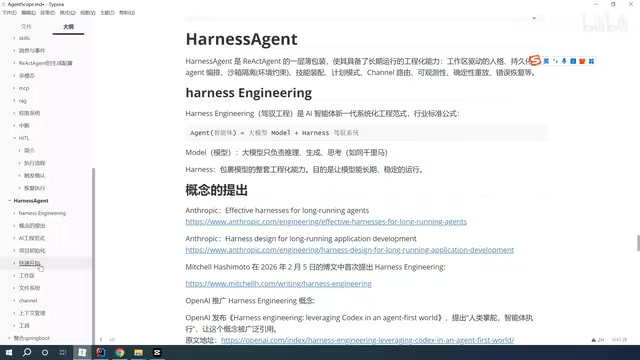Open 帮助 menu
This screenshot has height=360, width=640.
(127, 13)
